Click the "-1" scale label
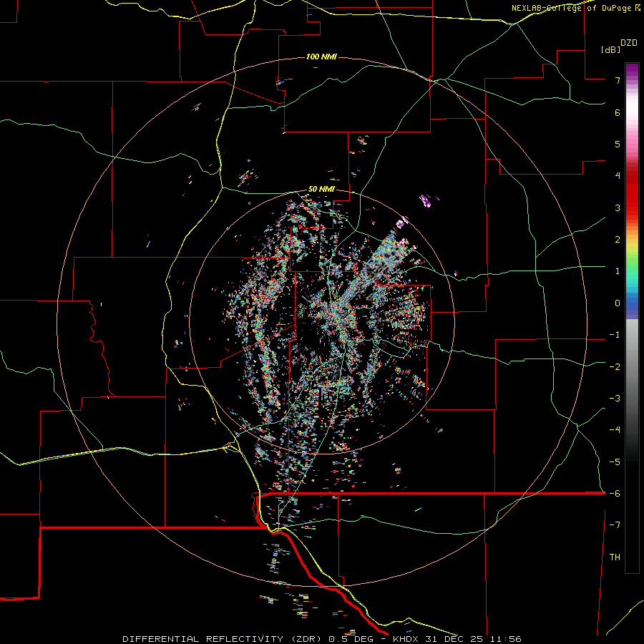 pos(615,335)
